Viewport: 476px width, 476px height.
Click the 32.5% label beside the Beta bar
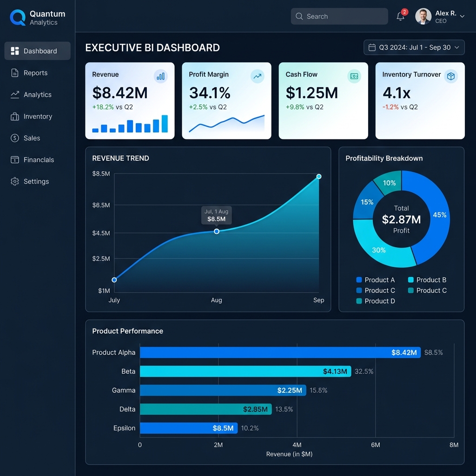(x=364, y=371)
